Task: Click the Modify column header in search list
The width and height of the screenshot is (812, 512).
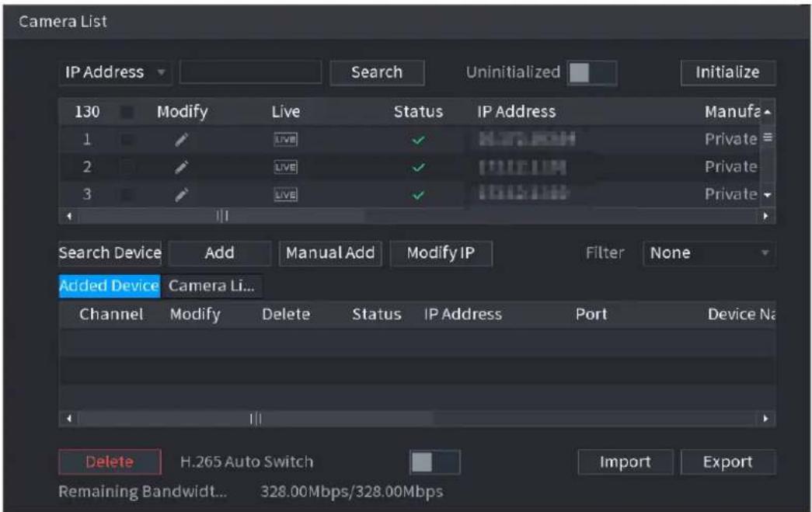Action: point(183,112)
